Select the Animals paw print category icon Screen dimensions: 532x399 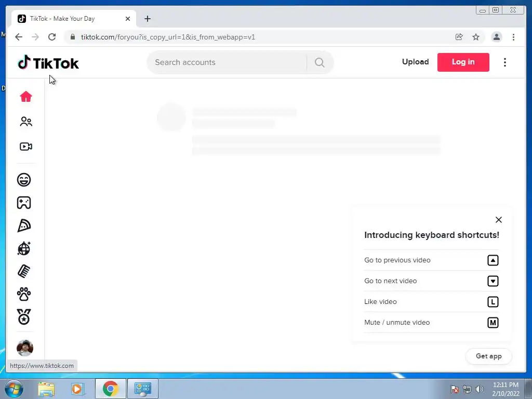pyautogui.click(x=24, y=294)
